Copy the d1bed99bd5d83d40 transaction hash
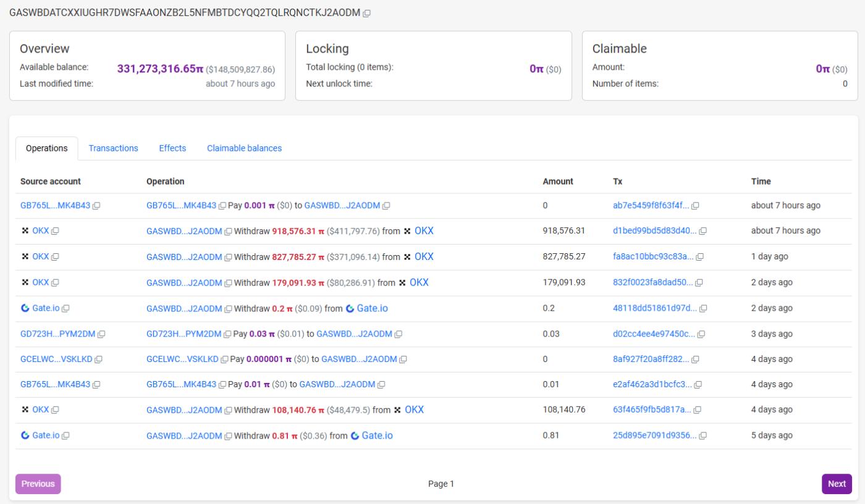 coord(703,232)
